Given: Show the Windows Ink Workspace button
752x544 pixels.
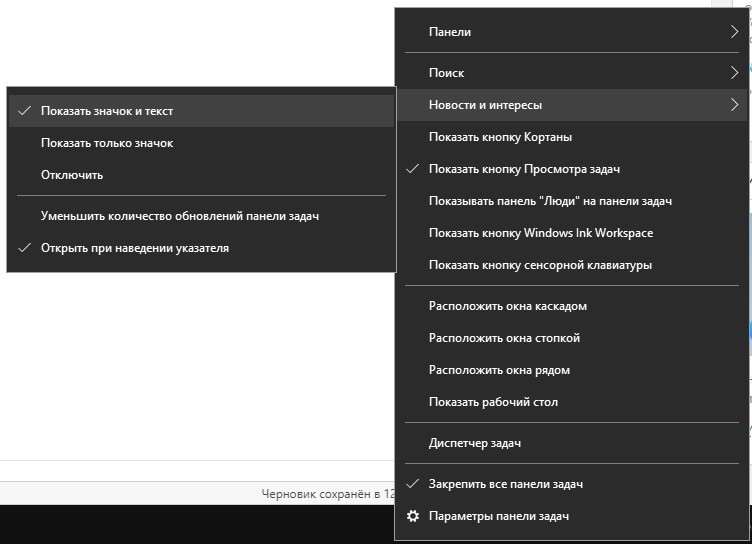Looking at the screenshot, I should click(x=540, y=233).
